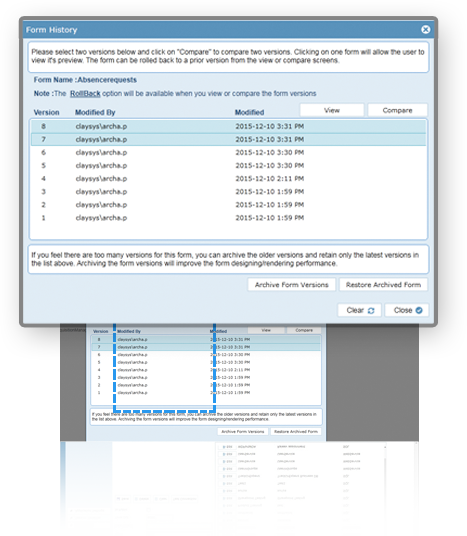Click Archive Form Versions button

(x=292, y=285)
